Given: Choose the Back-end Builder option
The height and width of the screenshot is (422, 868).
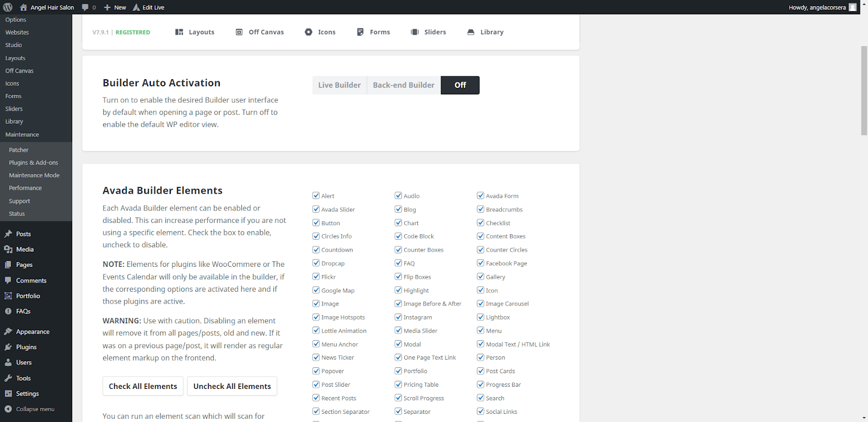Looking at the screenshot, I should point(404,85).
